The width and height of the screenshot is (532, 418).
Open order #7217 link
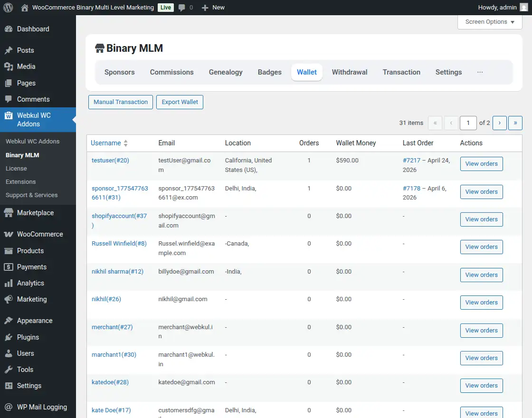point(411,161)
